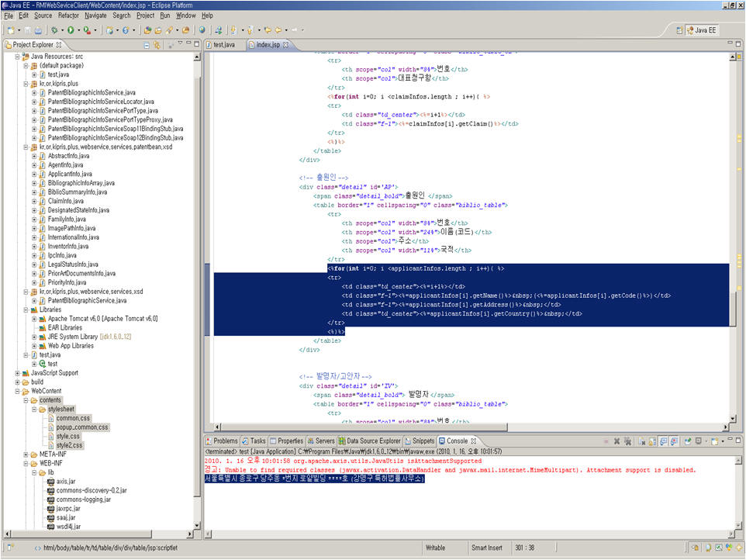Click Collapse All in Project Explorer
The height and width of the screenshot is (560, 746).
pos(147,45)
